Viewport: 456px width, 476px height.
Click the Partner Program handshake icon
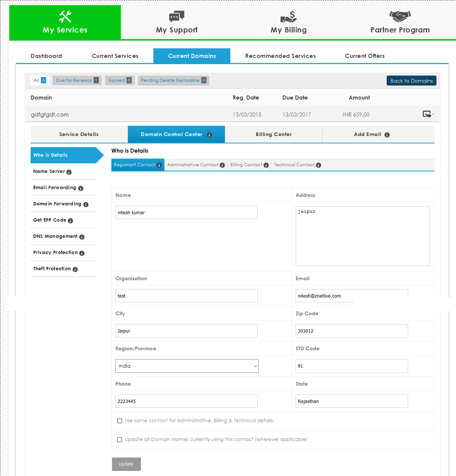[x=400, y=16]
